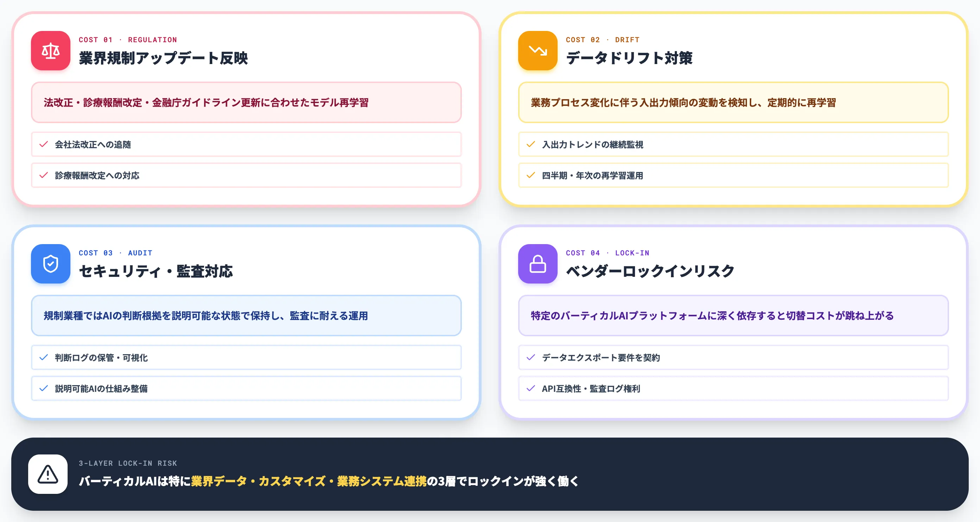980x522 pixels.
Task: Click the row text 説明可能AIの仕組み整備
Action: point(101,389)
